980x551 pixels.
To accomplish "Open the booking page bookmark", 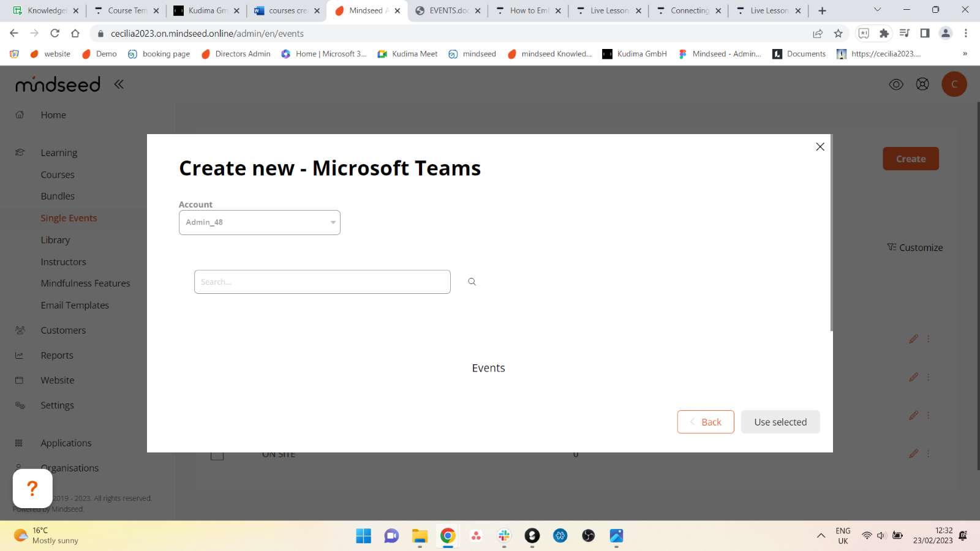I will [x=159, y=54].
